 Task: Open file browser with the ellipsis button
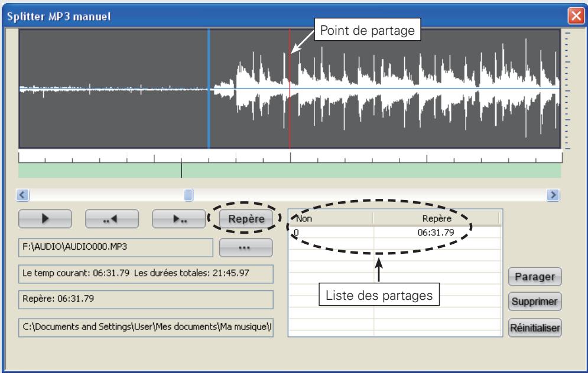click(246, 247)
